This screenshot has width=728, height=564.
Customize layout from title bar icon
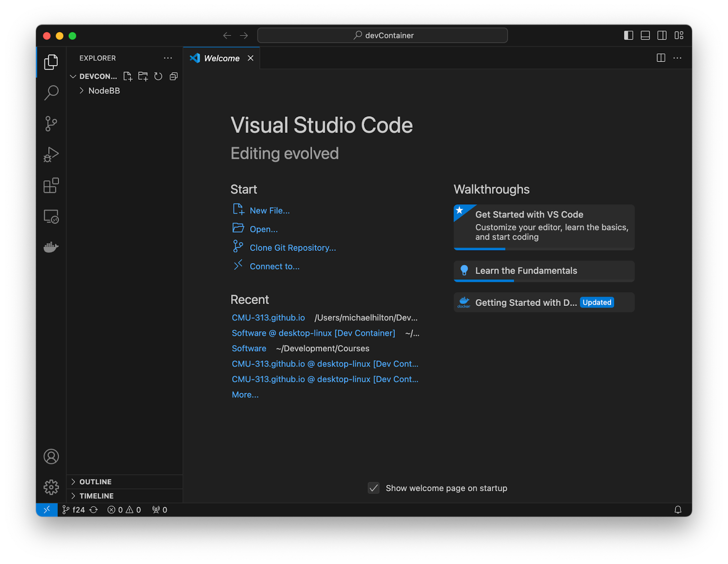click(679, 36)
